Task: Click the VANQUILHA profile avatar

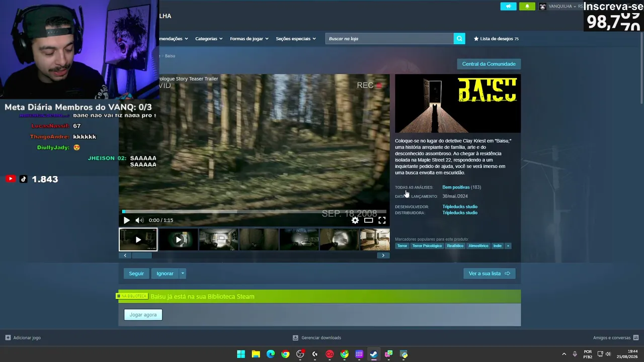Action: point(542,7)
